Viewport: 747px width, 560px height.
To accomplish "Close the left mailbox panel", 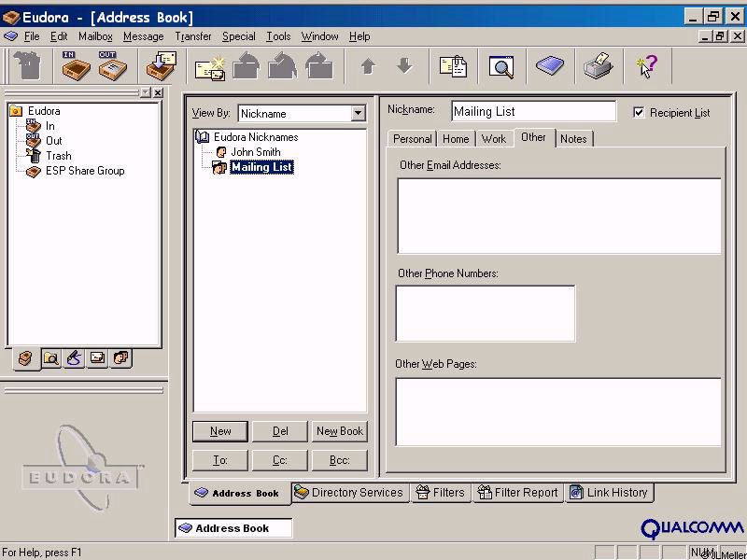I will point(158,92).
